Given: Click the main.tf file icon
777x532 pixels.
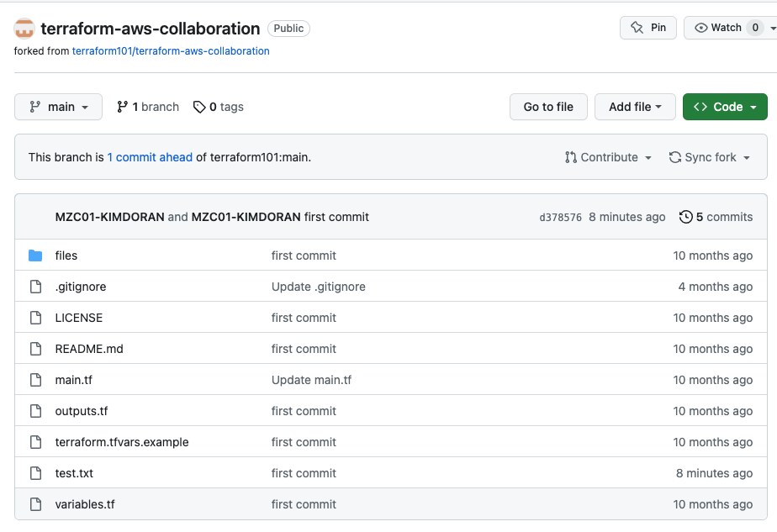Looking at the screenshot, I should pos(35,380).
